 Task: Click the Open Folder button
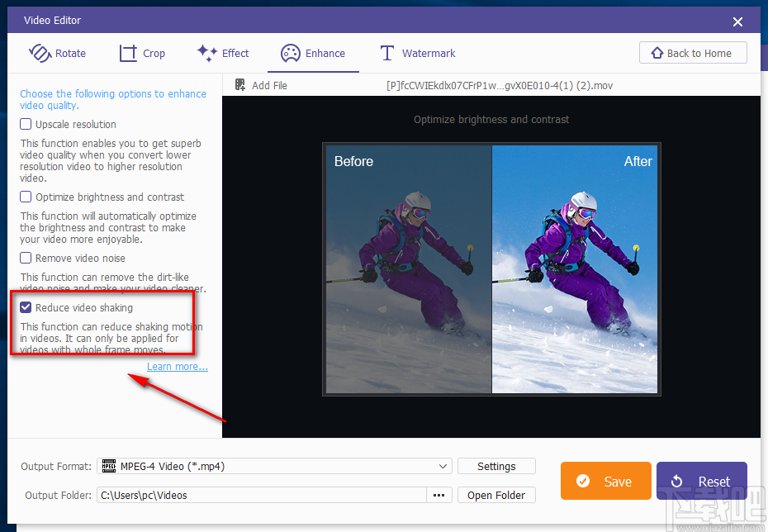click(x=496, y=495)
